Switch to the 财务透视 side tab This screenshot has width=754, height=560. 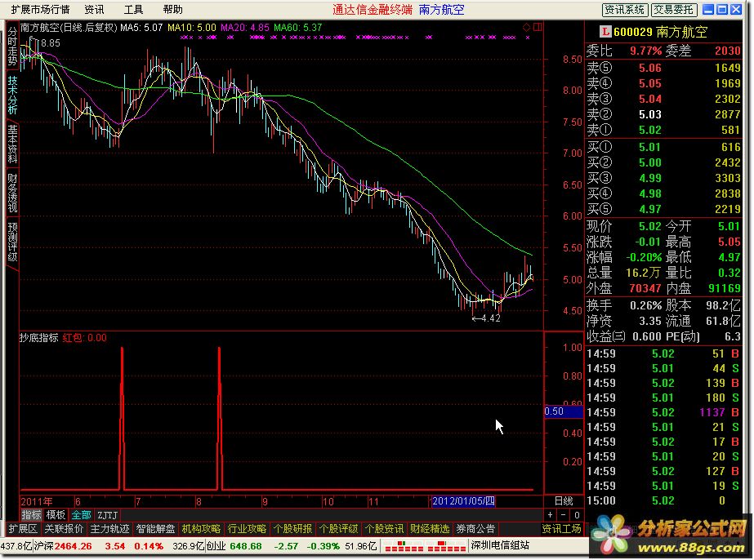[12, 193]
